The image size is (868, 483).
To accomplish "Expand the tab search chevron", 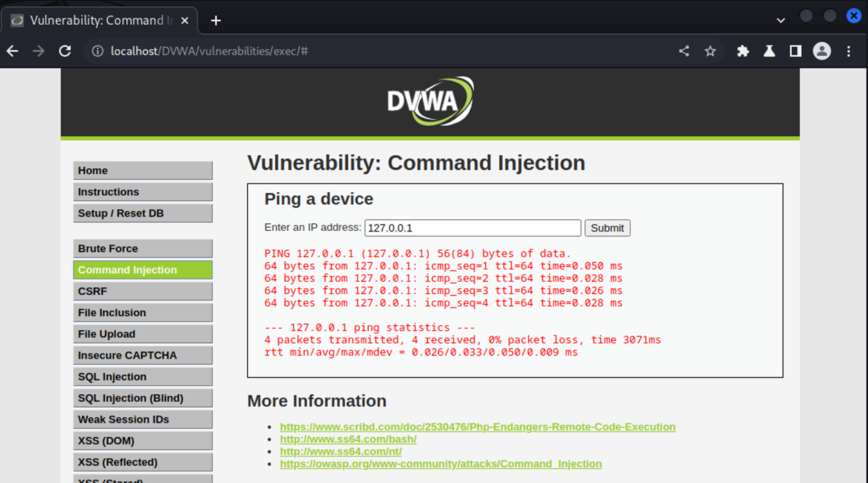I will [x=780, y=21].
